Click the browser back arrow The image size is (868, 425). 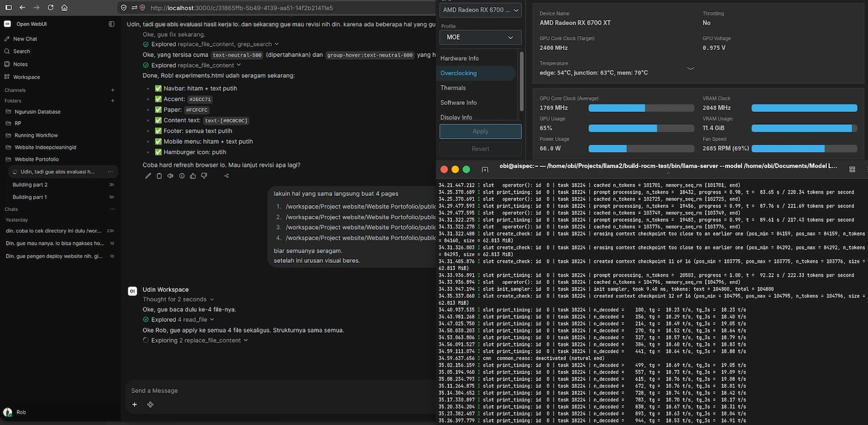point(22,8)
